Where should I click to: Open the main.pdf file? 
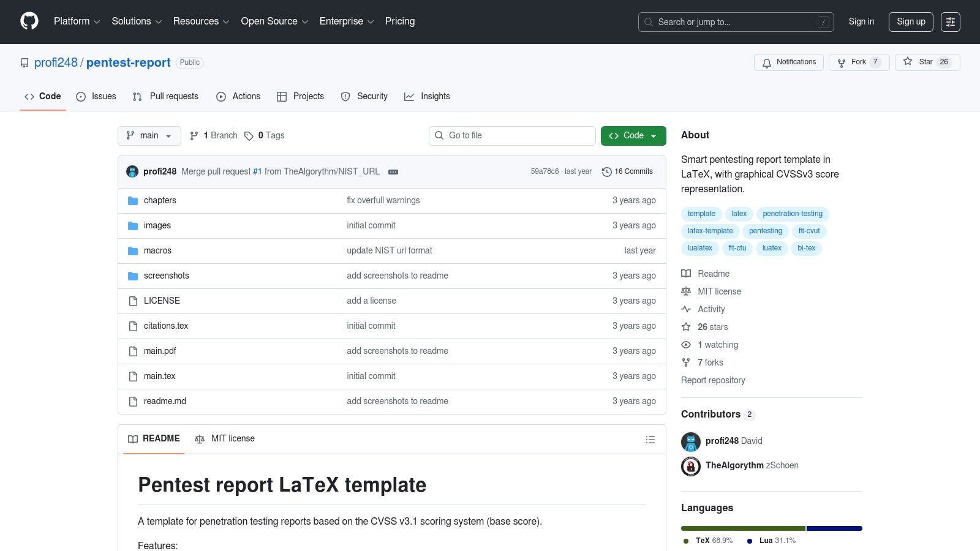tap(160, 351)
